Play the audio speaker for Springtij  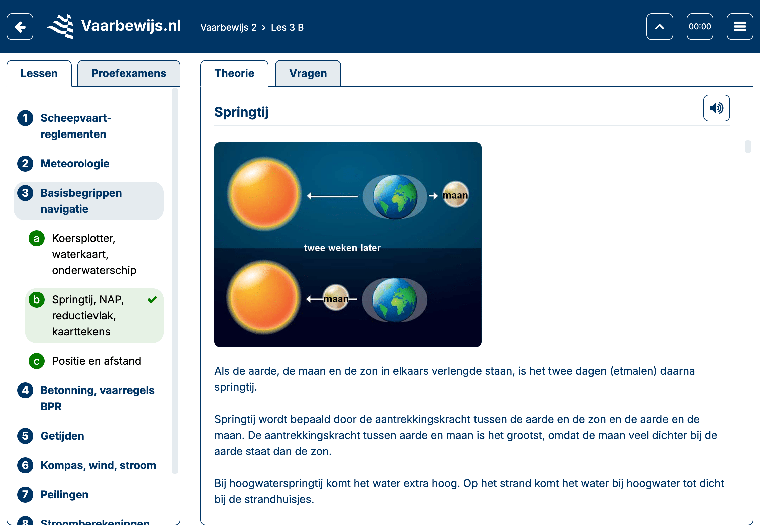point(716,108)
